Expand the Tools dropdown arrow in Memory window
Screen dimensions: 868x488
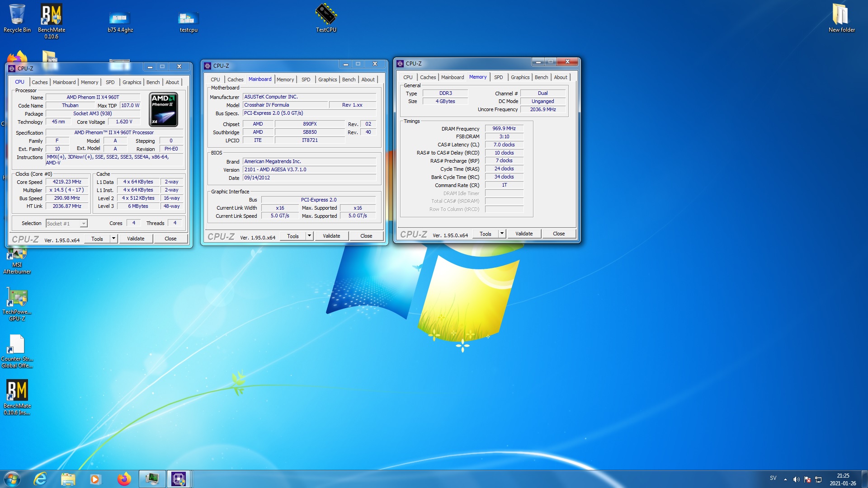coord(502,234)
